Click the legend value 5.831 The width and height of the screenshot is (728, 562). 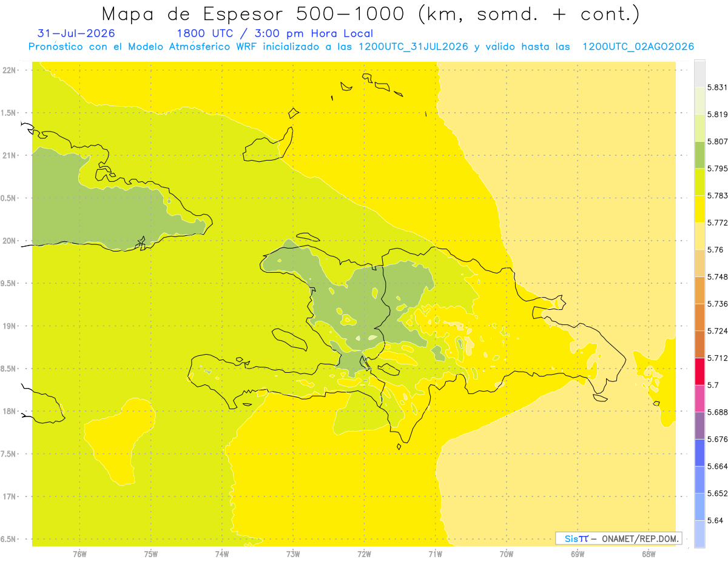(x=717, y=87)
